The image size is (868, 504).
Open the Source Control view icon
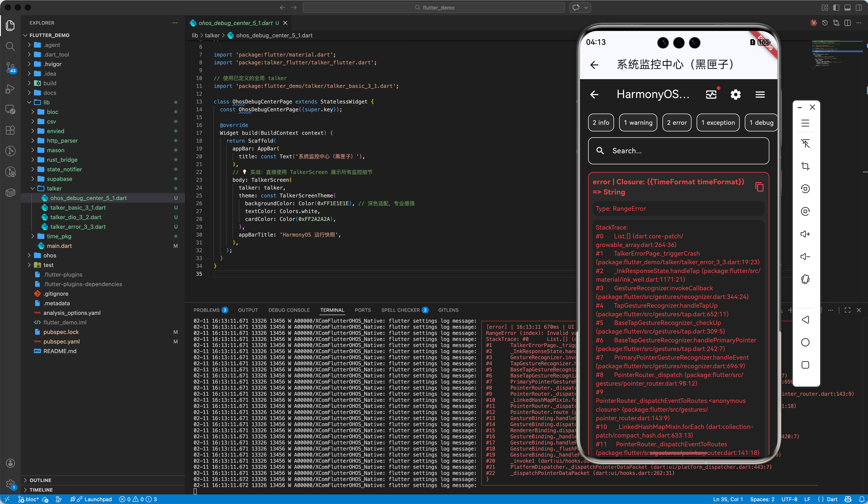point(10,67)
